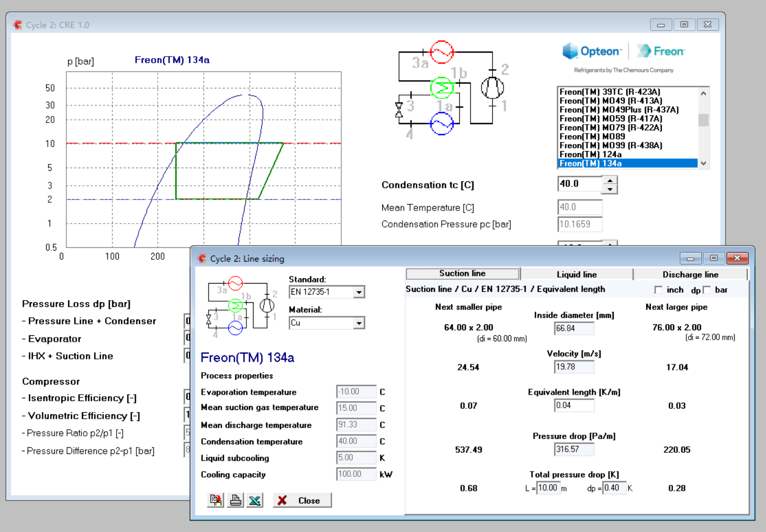Click the green internal heat exchanger symbol
The height and width of the screenshot is (532, 766).
pyautogui.click(x=442, y=87)
